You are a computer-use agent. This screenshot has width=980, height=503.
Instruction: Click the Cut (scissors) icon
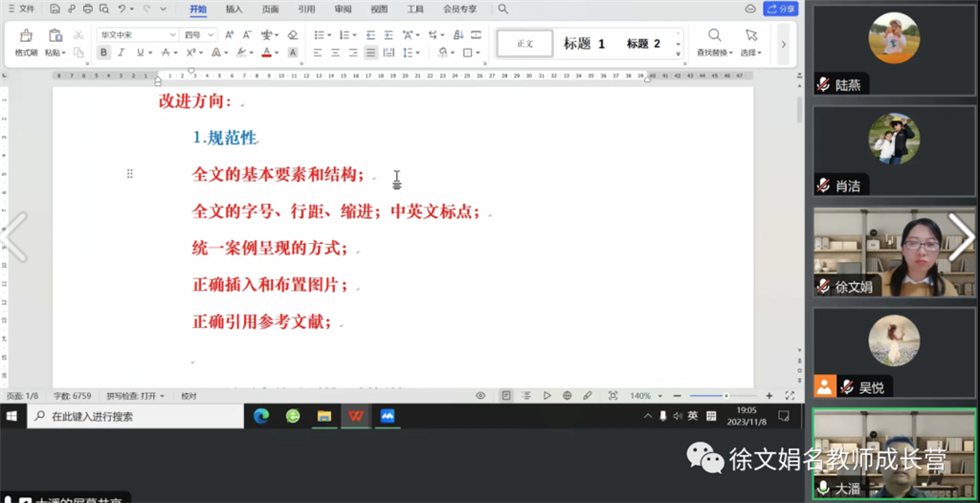(78, 35)
